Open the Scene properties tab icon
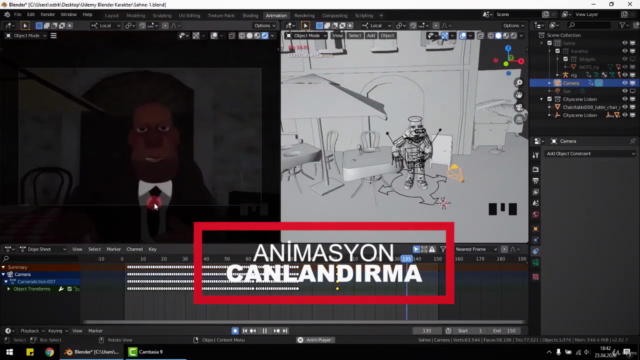Image resolution: width=640 pixels, height=360 pixels. click(x=536, y=203)
